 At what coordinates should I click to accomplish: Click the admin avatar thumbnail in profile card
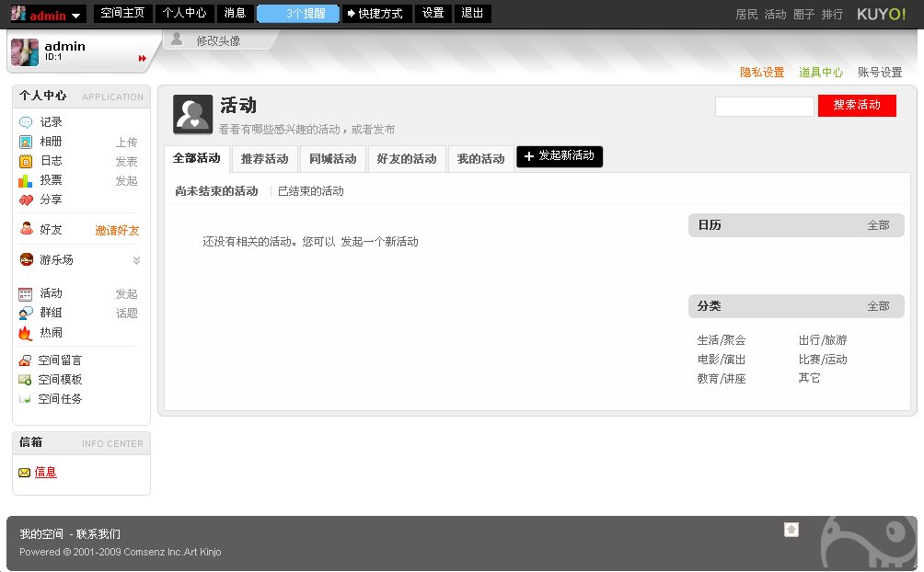click(25, 51)
